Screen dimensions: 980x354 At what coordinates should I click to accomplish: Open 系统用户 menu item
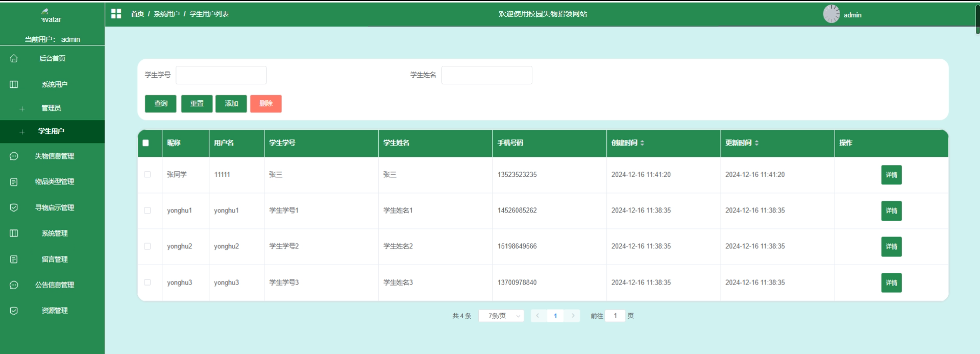[x=52, y=84]
